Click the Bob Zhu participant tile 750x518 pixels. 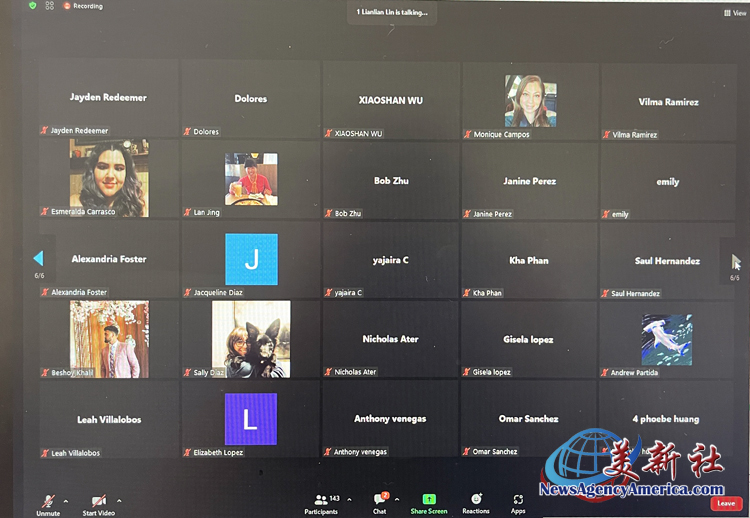(391, 181)
